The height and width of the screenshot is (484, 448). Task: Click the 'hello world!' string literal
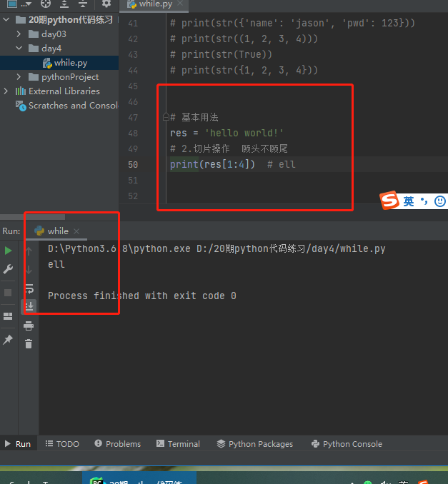coord(244,133)
